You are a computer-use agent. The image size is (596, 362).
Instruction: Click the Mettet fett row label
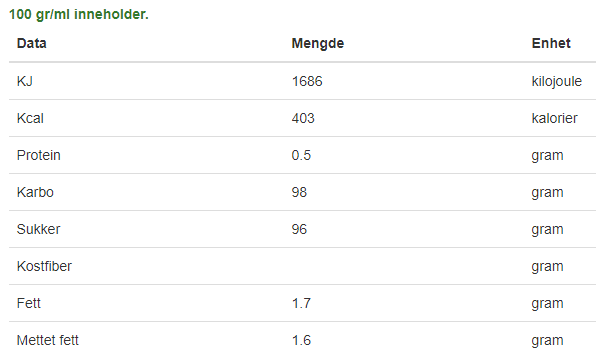48,340
